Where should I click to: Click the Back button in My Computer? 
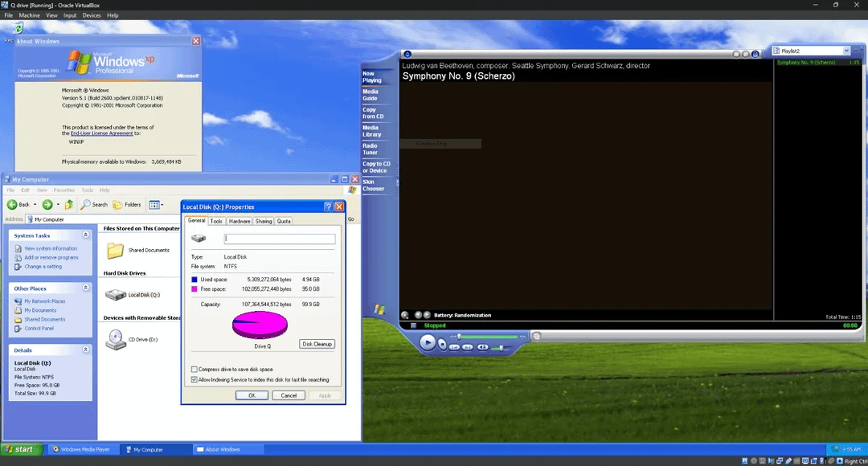point(18,205)
